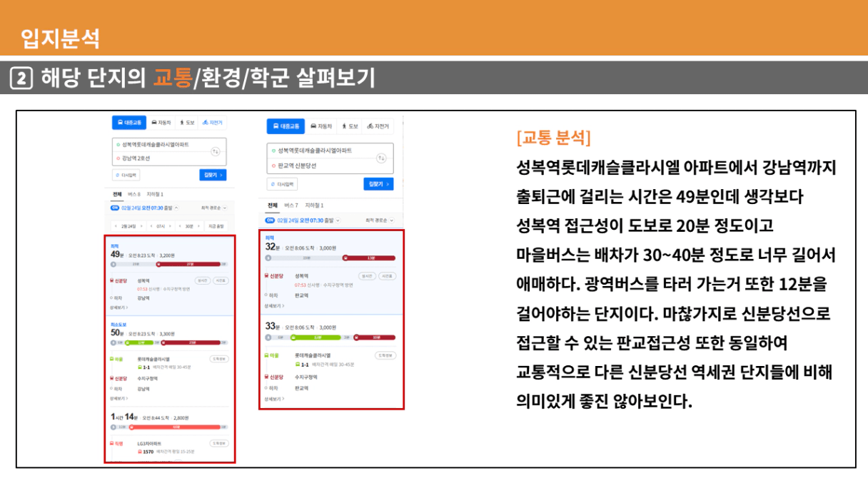868x488 pixels.
Task: Select the 32분 optimal route card
Action: click(x=332, y=271)
